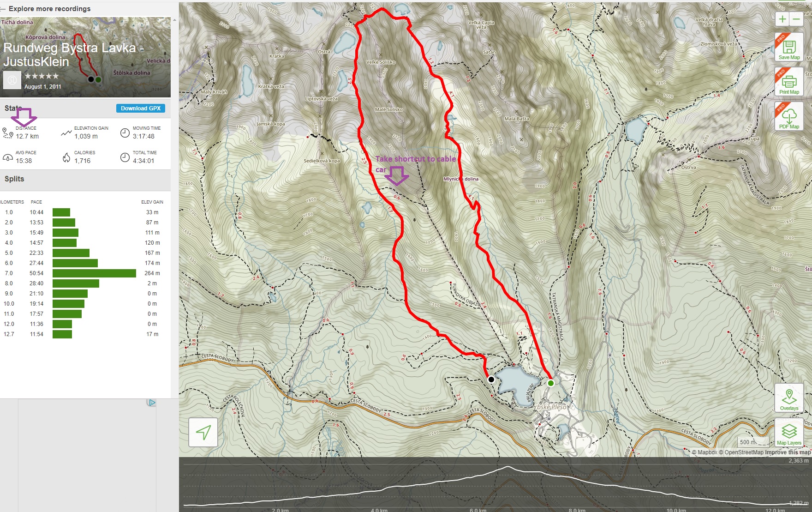Open the Overlays panel

[x=789, y=398]
